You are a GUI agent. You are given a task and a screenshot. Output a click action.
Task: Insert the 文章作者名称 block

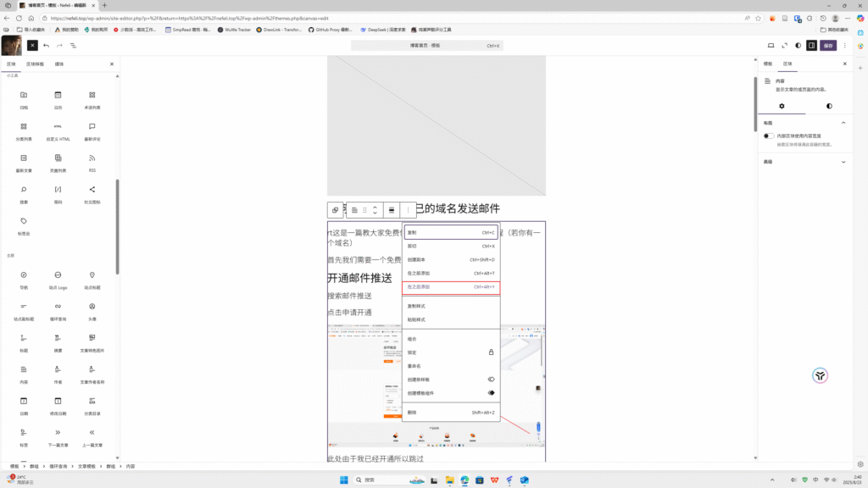pos(92,374)
